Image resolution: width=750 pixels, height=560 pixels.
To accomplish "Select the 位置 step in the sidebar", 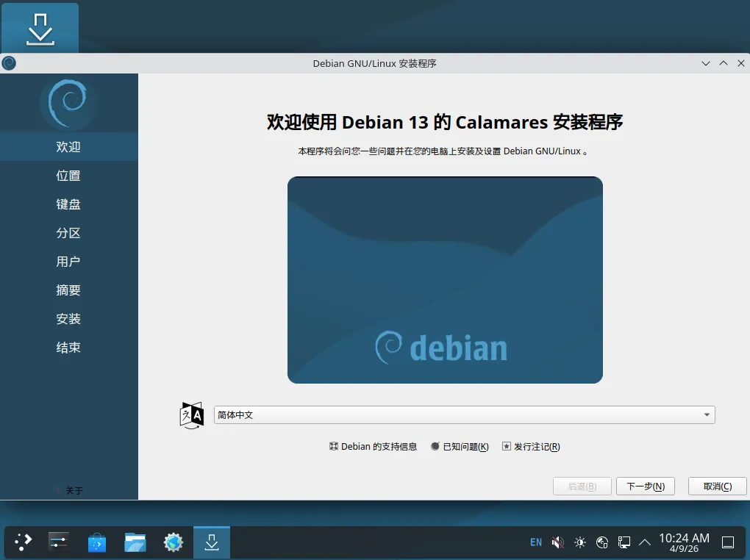I will [x=69, y=176].
